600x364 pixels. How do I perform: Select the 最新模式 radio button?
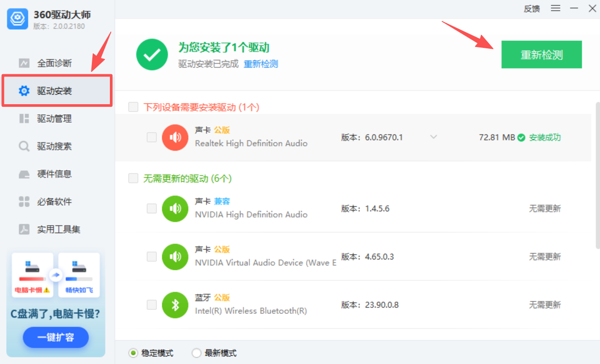coord(196,353)
